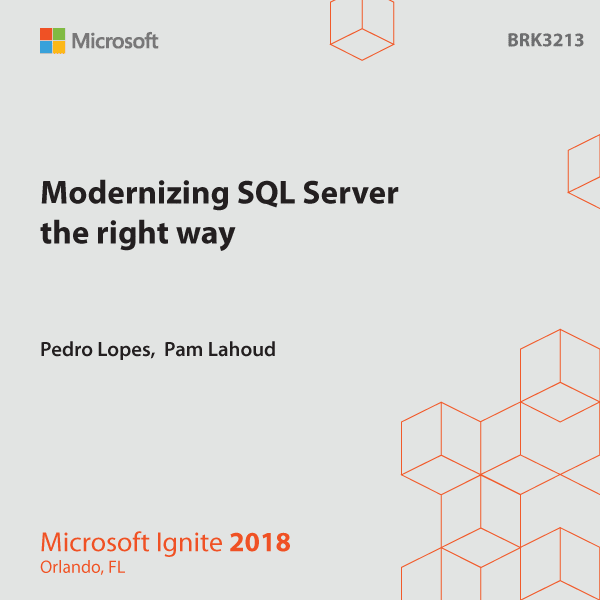Screen dimensions: 600x600
Task: Select the partial cube on the right edge
Action: [x=584, y=171]
